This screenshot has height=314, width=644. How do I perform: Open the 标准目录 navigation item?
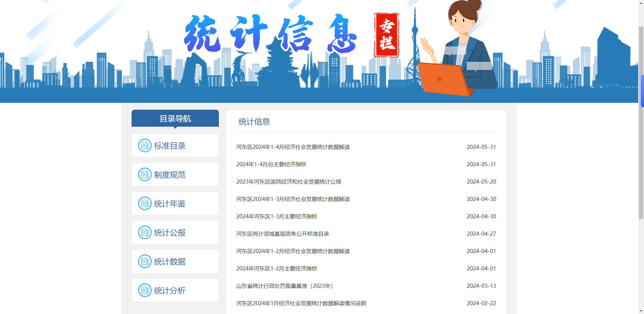tap(175, 145)
